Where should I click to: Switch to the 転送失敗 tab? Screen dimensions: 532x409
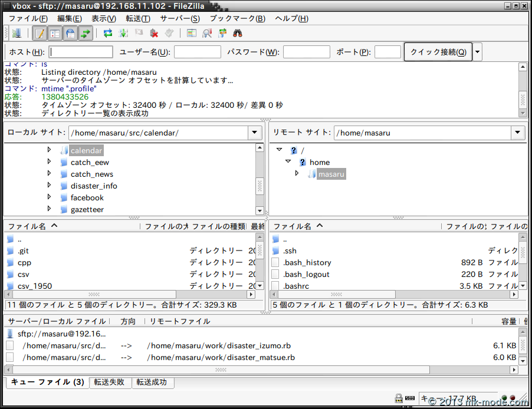(x=110, y=382)
